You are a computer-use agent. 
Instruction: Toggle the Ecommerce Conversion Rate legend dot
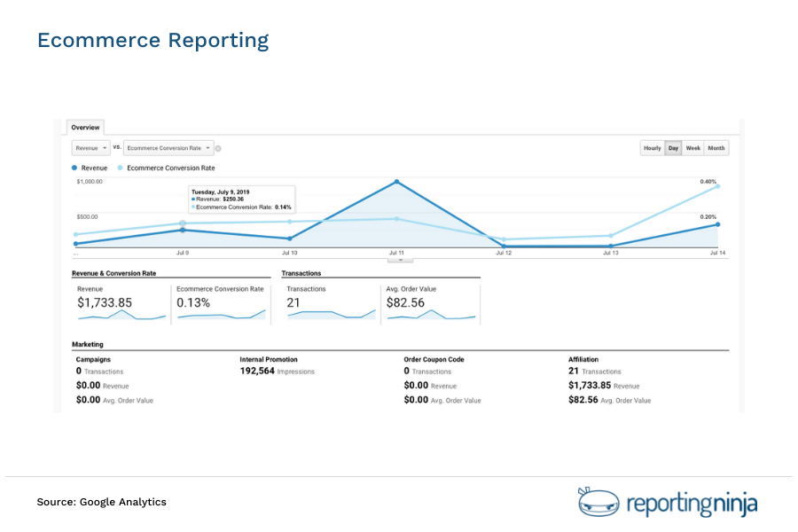[120, 167]
